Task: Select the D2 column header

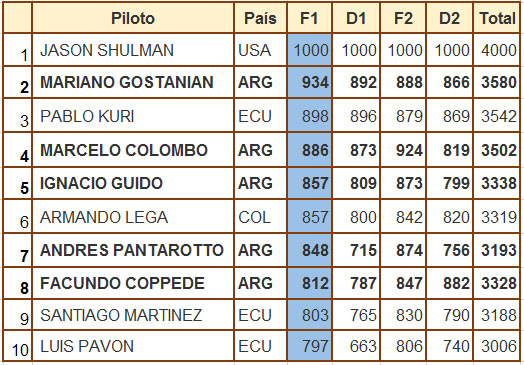Action: 449,18
